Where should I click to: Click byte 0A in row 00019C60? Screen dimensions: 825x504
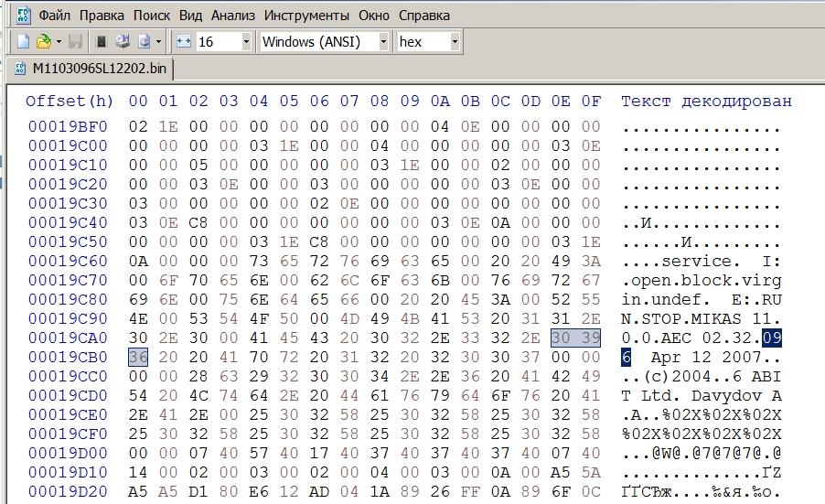point(138,261)
